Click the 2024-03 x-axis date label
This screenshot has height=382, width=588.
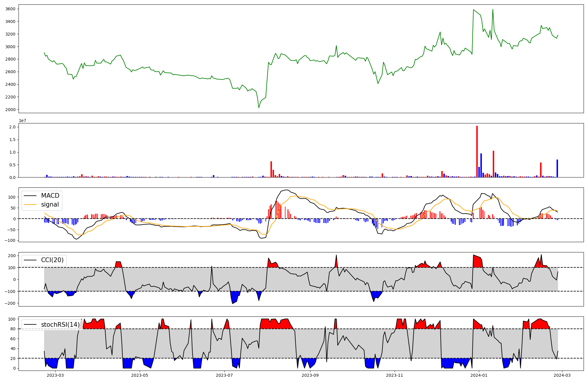point(562,375)
